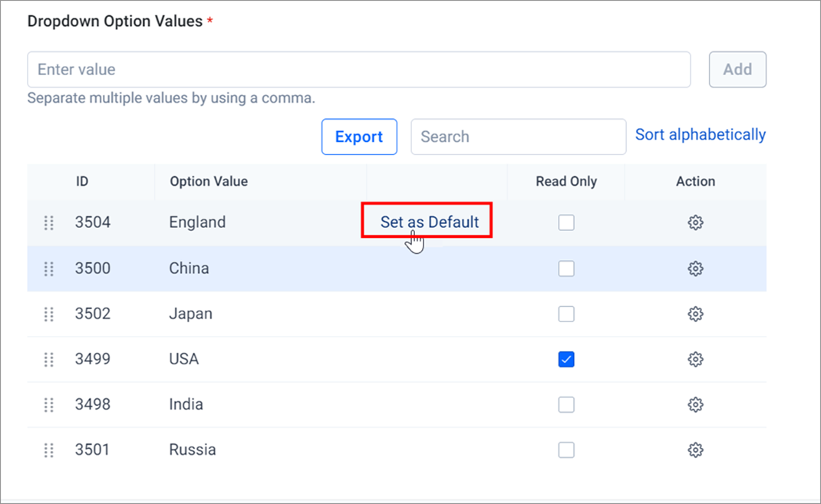Uncheck Read Only for USA
This screenshot has height=504, width=821.
566,359
